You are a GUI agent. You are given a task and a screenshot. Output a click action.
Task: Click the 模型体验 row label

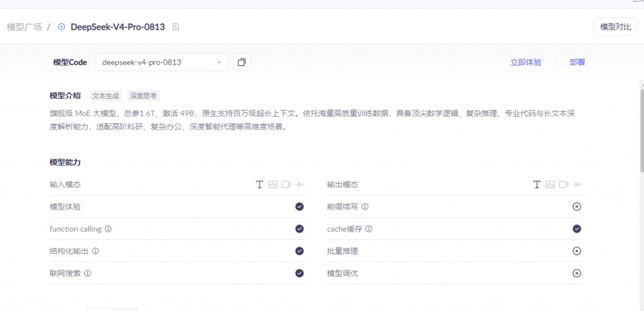point(65,206)
